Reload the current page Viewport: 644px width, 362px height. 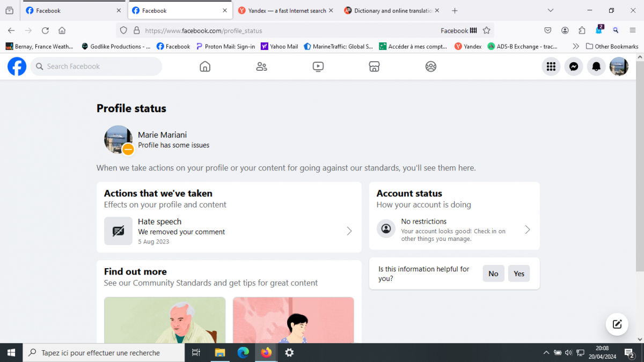45,31
